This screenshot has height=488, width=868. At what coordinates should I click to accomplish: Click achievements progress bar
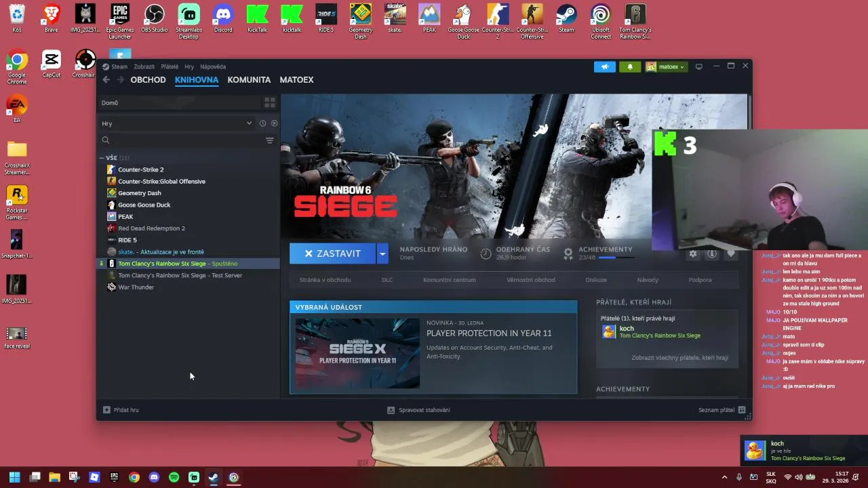(616, 258)
